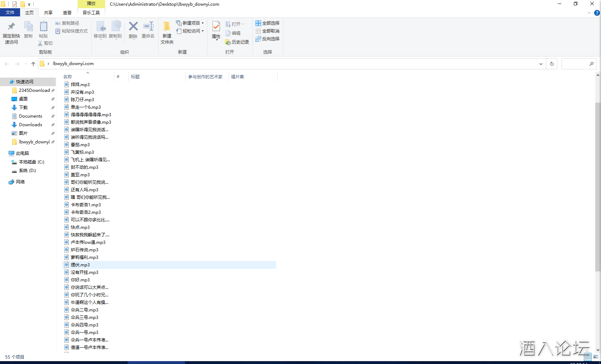Pin folder using 固定到快速访问 icon
This screenshot has width=601, height=364.
[11, 33]
